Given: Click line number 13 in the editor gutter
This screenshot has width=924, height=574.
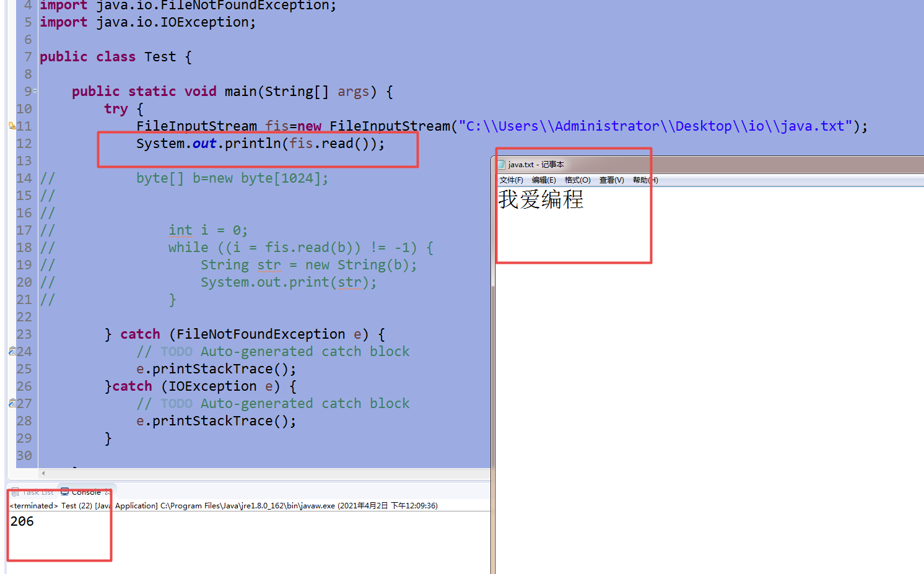Looking at the screenshot, I should 24,161.
